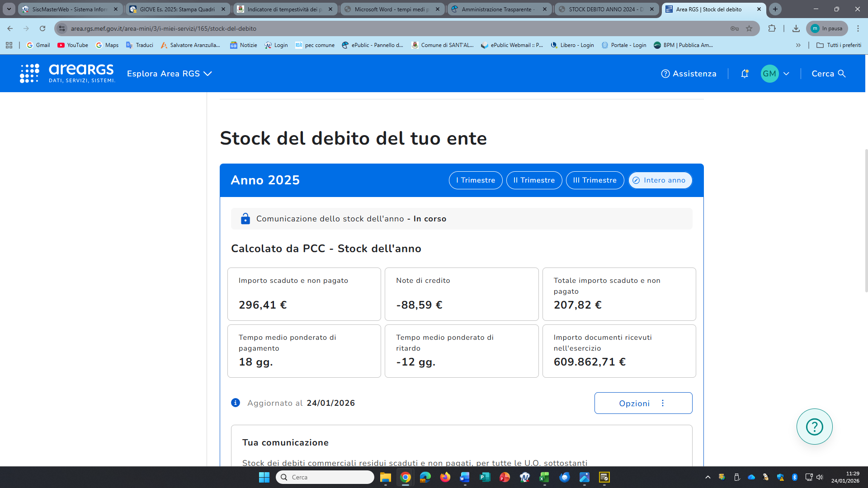Select the III Trimestre period
The image size is (868, 488).
coord(594,180)
